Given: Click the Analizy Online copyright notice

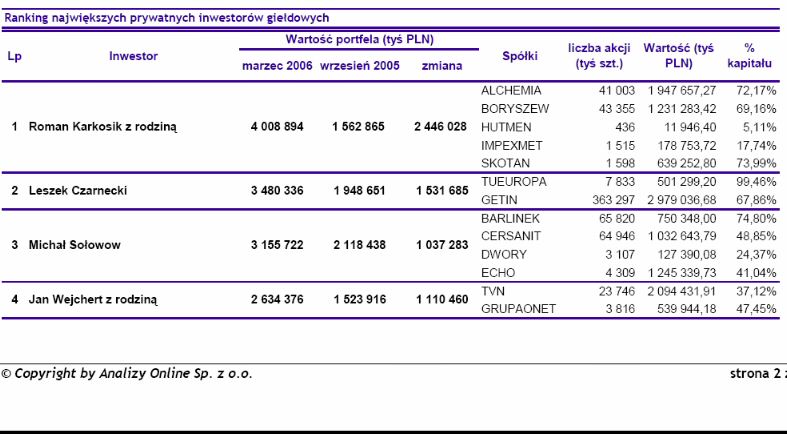Looking at the screenshot, I should coord(127,374).
